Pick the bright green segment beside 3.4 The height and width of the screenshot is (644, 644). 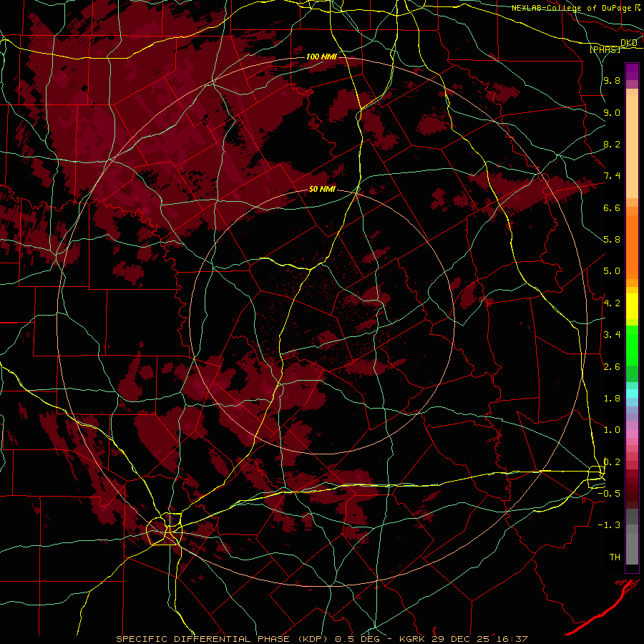click(x=632, y=346)
